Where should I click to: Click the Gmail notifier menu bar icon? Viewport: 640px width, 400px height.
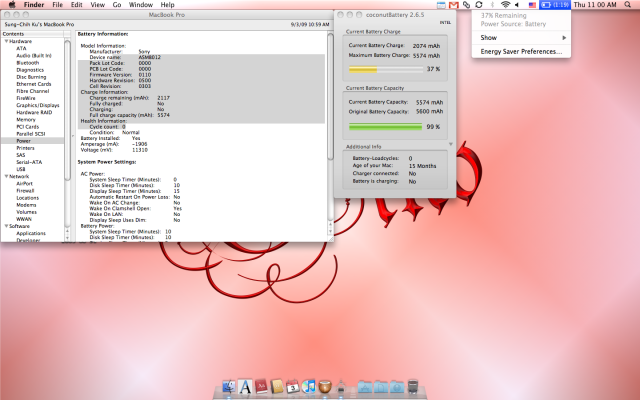pyautogui.click(x=453, y=5)
